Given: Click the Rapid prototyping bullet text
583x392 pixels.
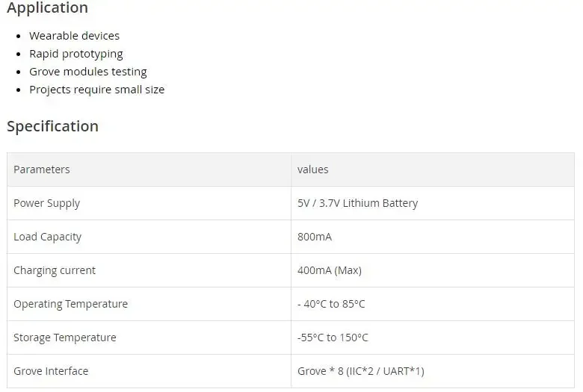Looking at the screenshot, I should (x=75, y=54).
